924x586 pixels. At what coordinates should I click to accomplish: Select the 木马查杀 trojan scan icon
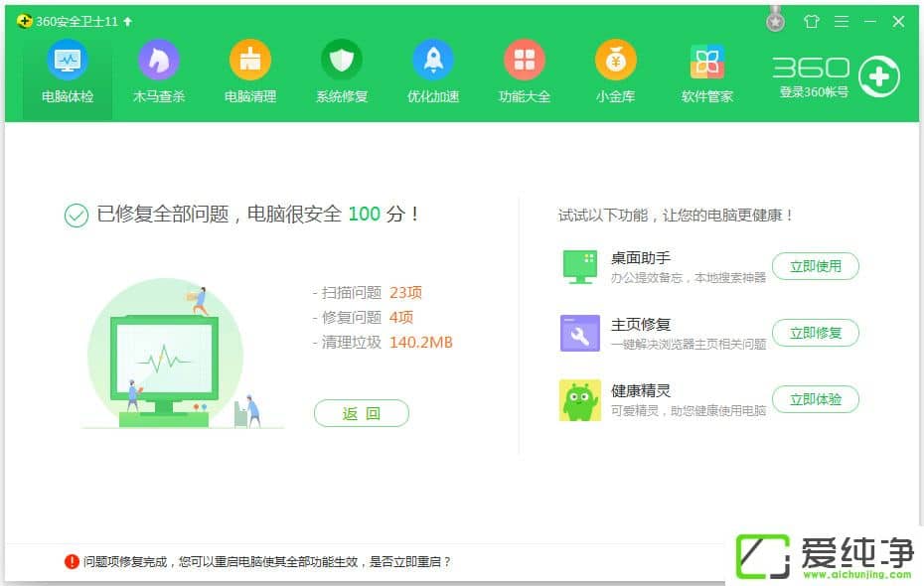pos(159,61)
